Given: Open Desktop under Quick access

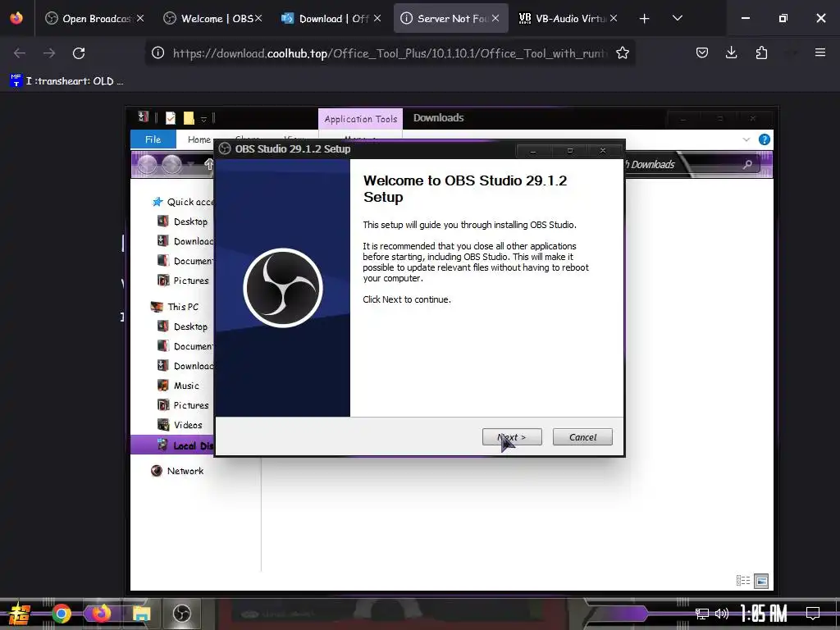Looking at the screenshot, I should coord(183,221).
